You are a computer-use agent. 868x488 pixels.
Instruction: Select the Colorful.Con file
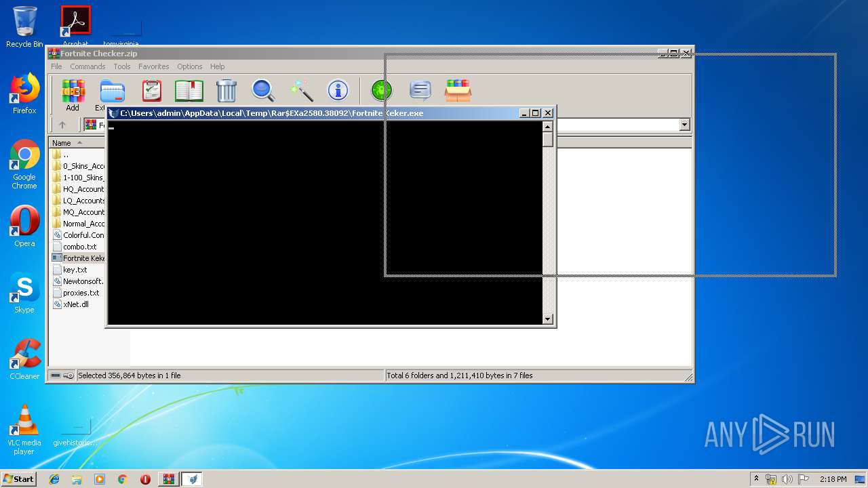[78, 235]
